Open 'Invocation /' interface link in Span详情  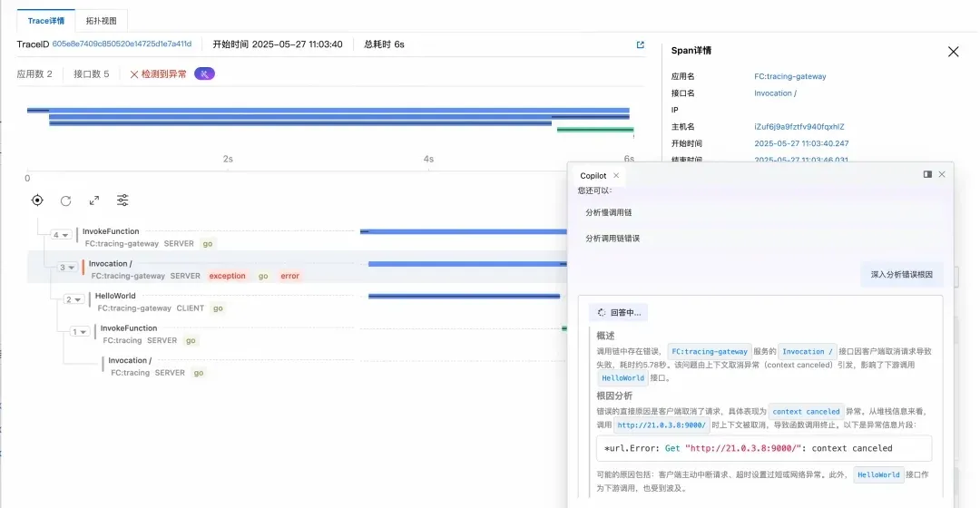click(x=775, y=93)
